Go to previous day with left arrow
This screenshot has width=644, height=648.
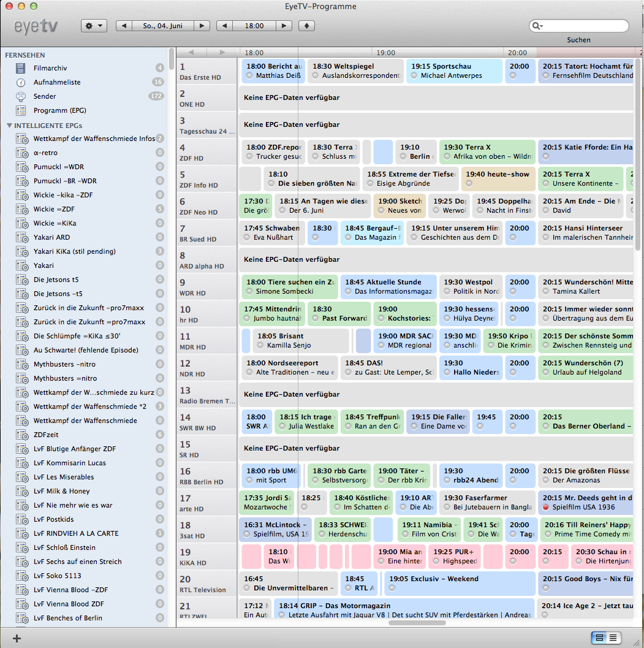[x=124, y=26]
